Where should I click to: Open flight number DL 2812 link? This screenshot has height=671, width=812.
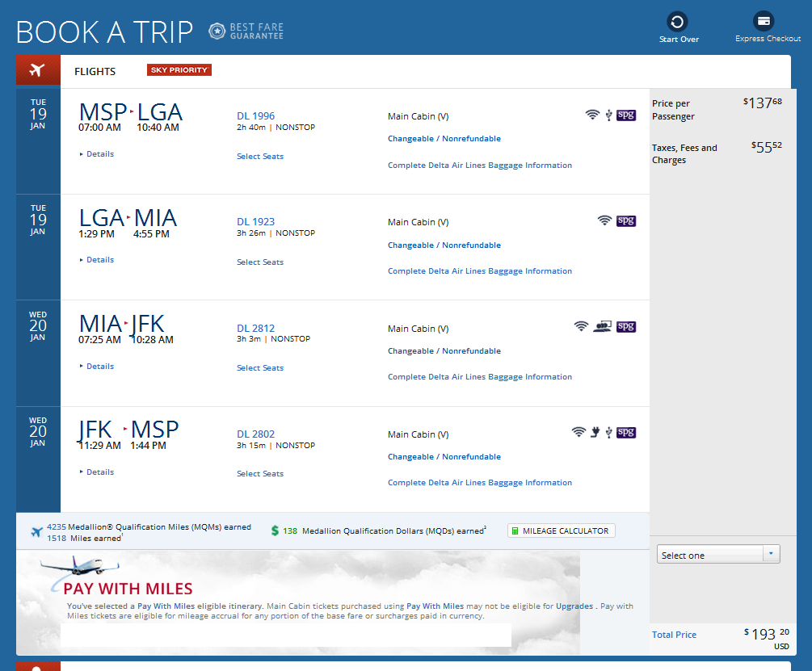click(255, 329)
